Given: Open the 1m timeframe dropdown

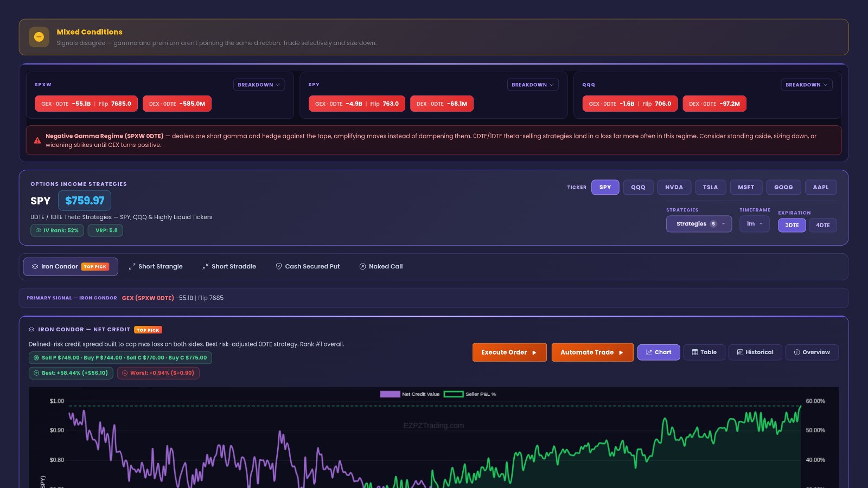Looking at the screenshot, I should tap(754, 224).
